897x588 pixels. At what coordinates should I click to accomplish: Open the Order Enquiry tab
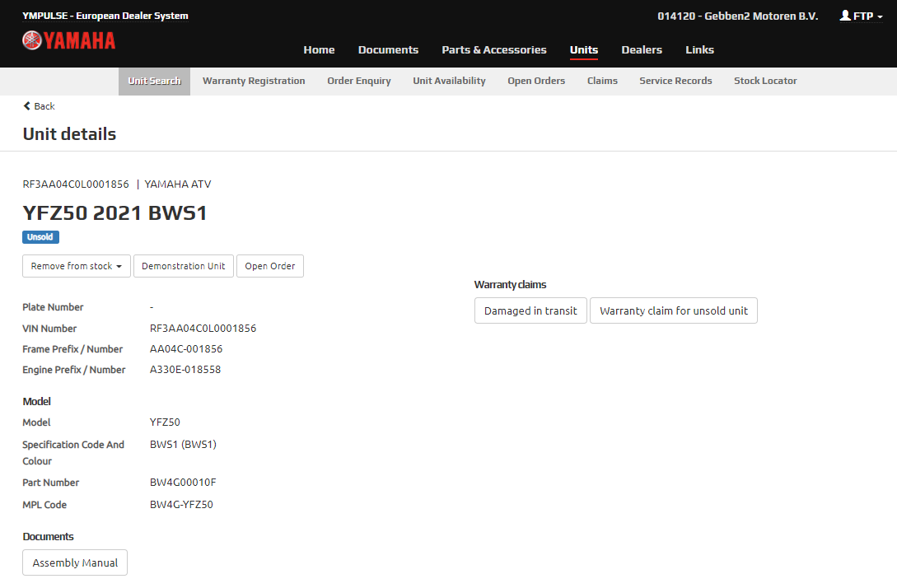point(359,82)
